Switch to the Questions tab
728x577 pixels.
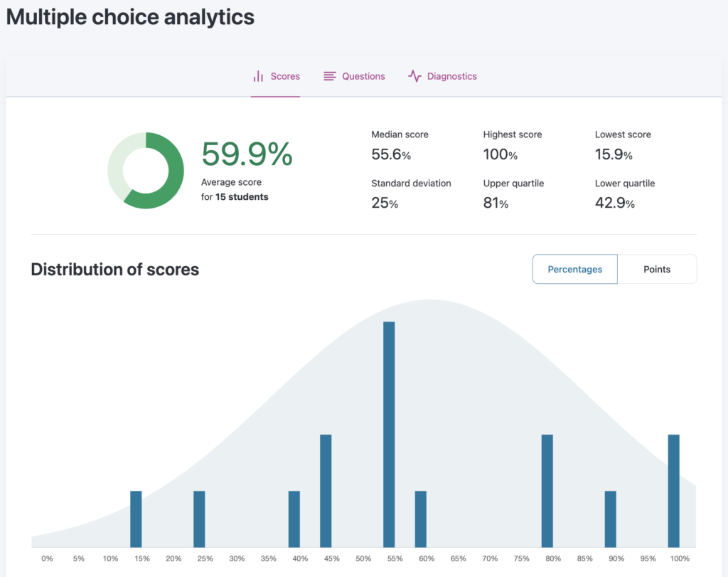click(363, 76)
